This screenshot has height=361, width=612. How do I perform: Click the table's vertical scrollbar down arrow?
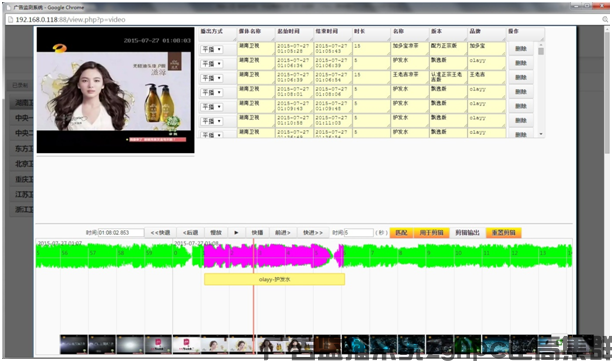541,134
